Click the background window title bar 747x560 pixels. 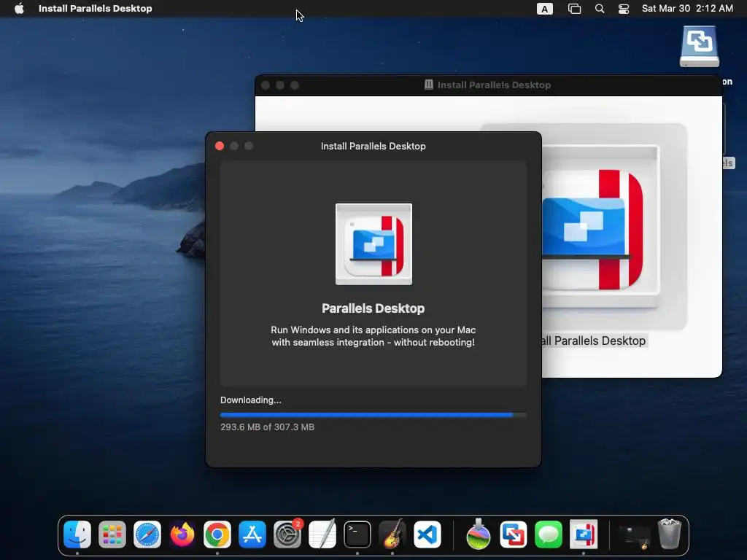pyautogui.click(x=488, y=85)
